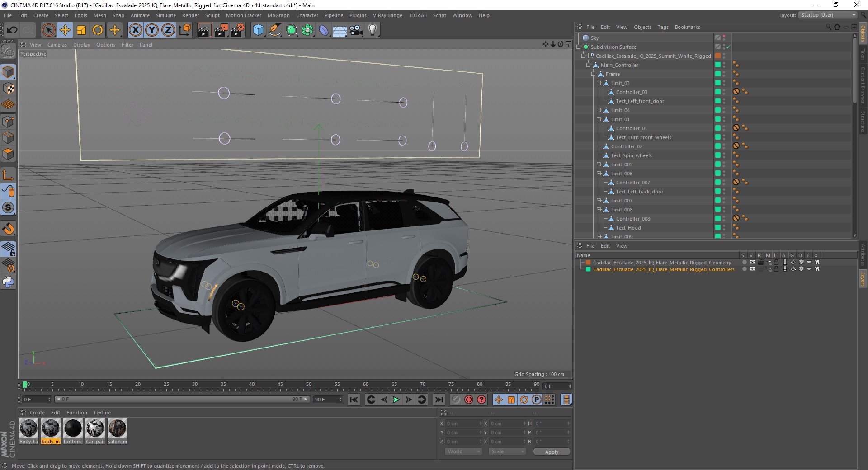This screenshot has height=470, width=868.
Task: Toggle Controllers layer visibility eye
Action: tap(752, 269)
